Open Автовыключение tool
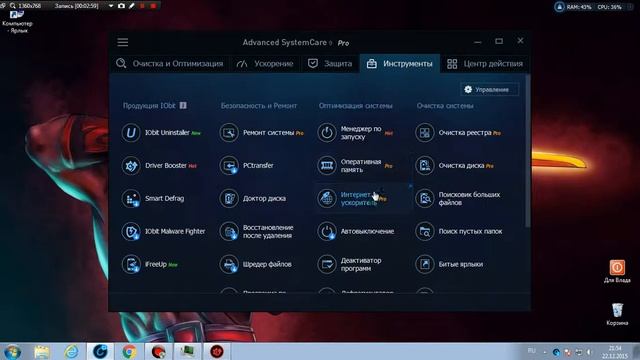 point(356,231)
